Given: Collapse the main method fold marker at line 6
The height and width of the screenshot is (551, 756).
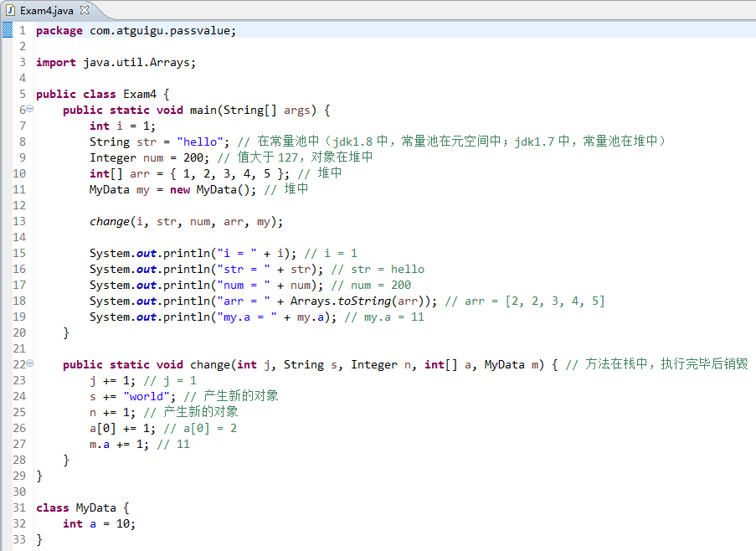Looking at the screenshot, I should [30, 109].
